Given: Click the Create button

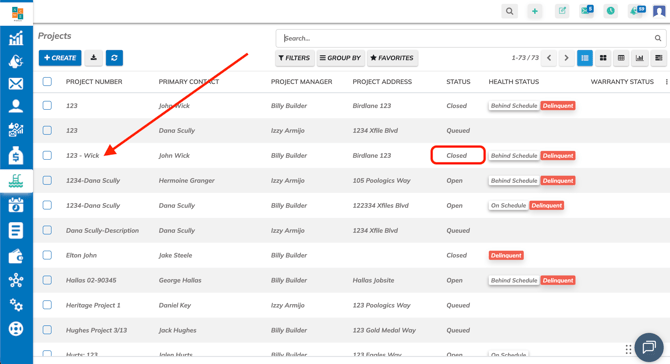Looking at the screenshot, I should pos(60,58).
